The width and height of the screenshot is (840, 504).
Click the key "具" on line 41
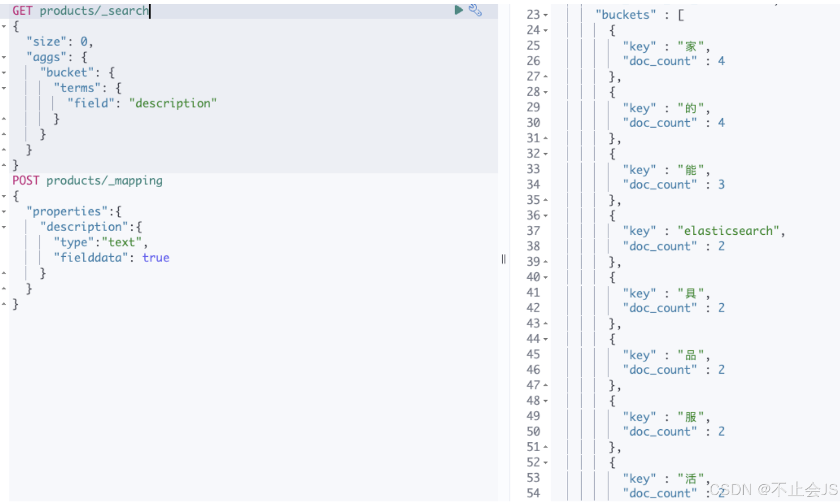click(690, 293)
